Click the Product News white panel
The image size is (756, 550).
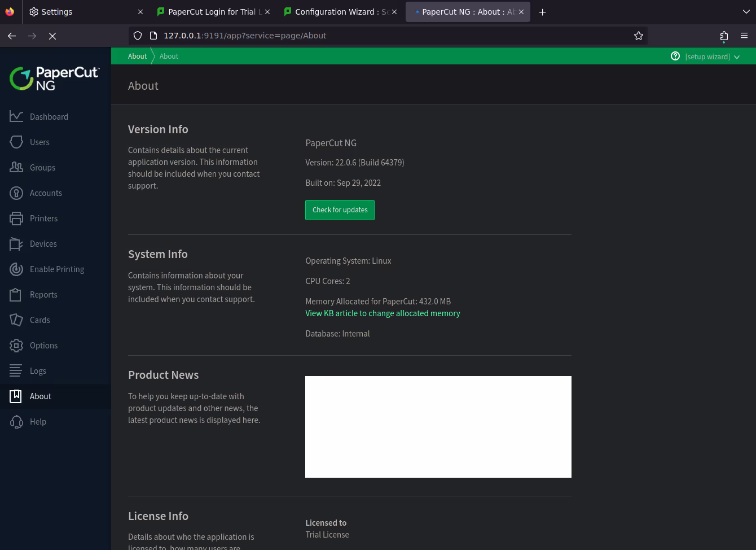click(438, 427)
